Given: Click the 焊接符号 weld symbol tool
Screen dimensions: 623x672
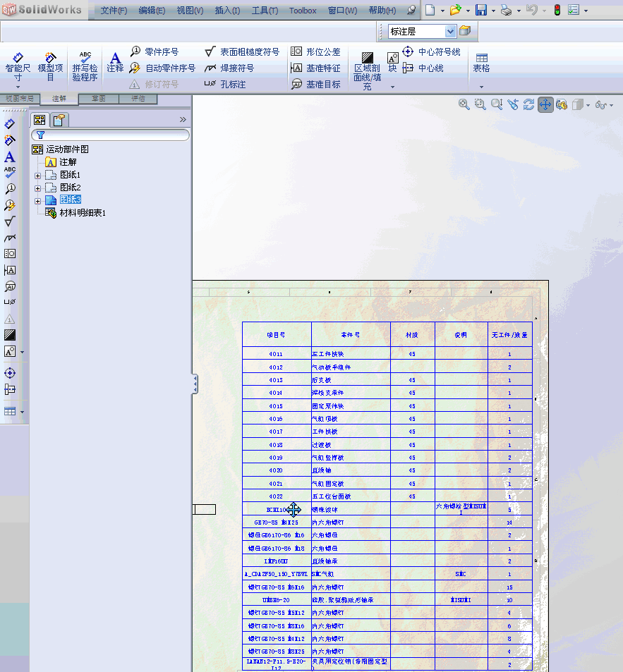Looking at the screenshot, I should 229,68.
